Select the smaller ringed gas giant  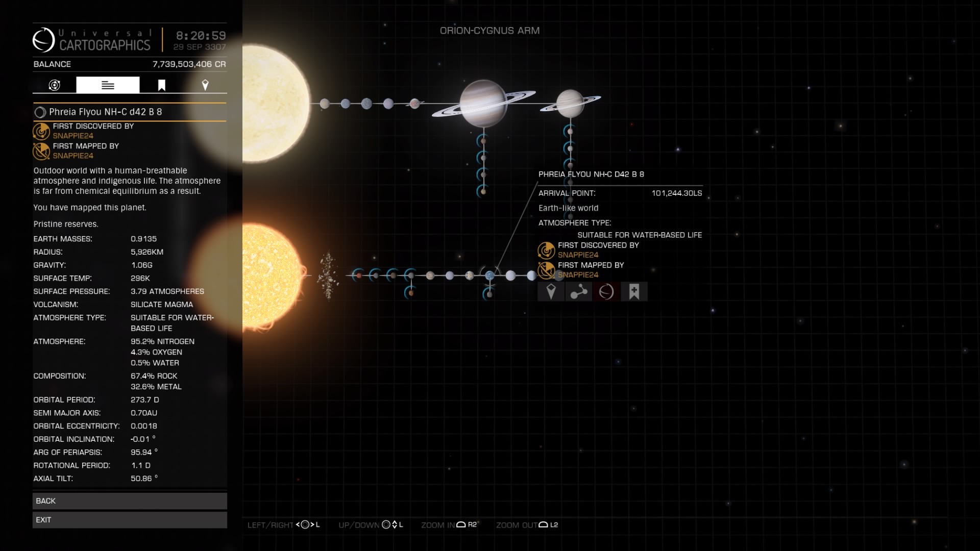pyautogui.click(x=570, y=104)
